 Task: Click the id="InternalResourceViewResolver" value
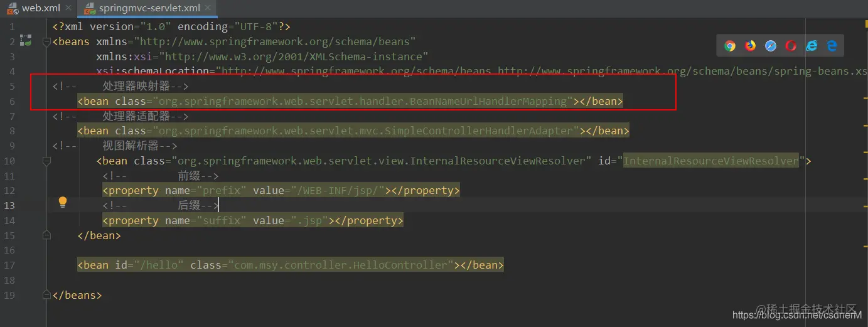711,161
